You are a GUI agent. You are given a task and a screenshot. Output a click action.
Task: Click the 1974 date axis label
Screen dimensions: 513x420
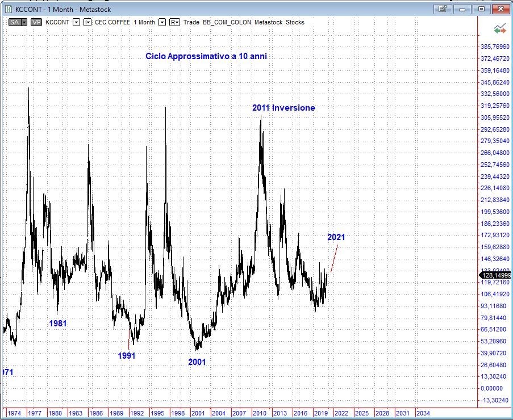[14, 413]
